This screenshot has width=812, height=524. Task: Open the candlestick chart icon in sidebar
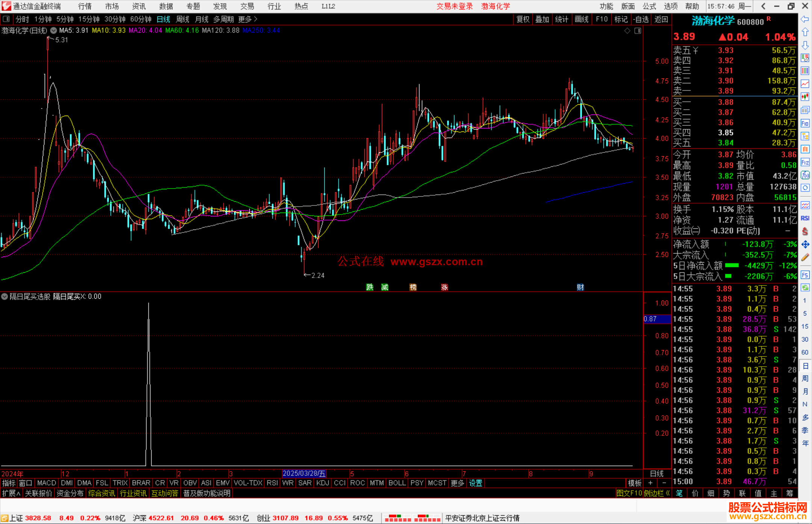[805, 97]
